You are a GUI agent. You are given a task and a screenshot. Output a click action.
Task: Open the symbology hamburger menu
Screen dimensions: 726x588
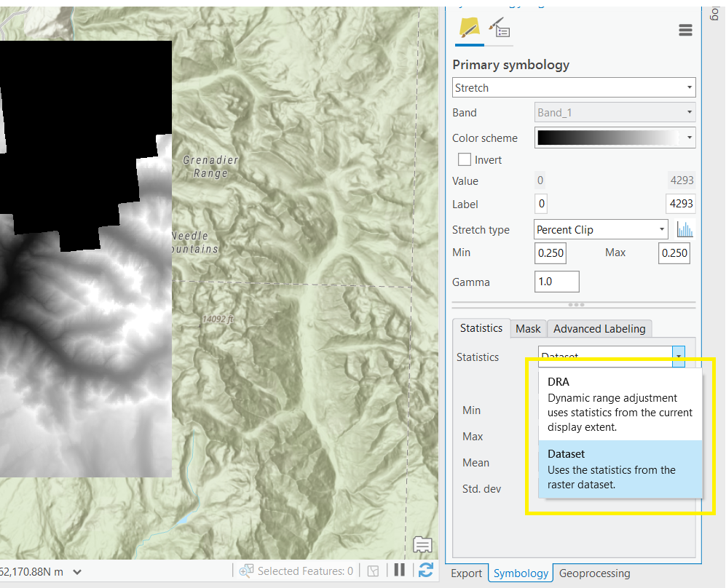(x=684, y=30)
